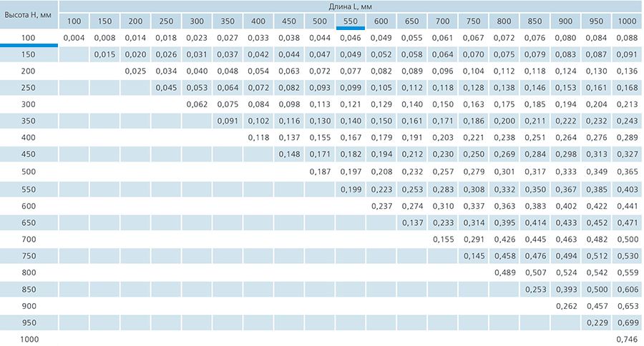Click value 0,015 in height row 150
Screen dimensions: 644x346
click(104, 54)
